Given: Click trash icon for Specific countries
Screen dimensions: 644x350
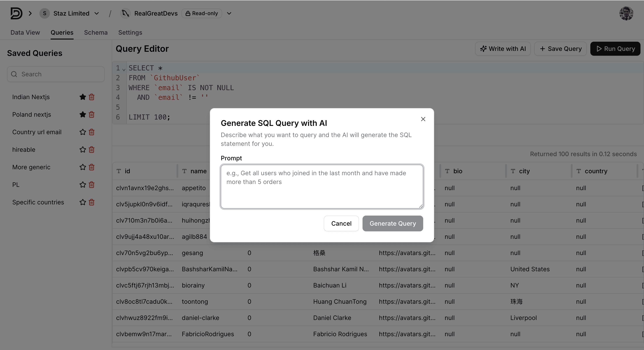Looking at the screenshot, I should pos(92,202).
